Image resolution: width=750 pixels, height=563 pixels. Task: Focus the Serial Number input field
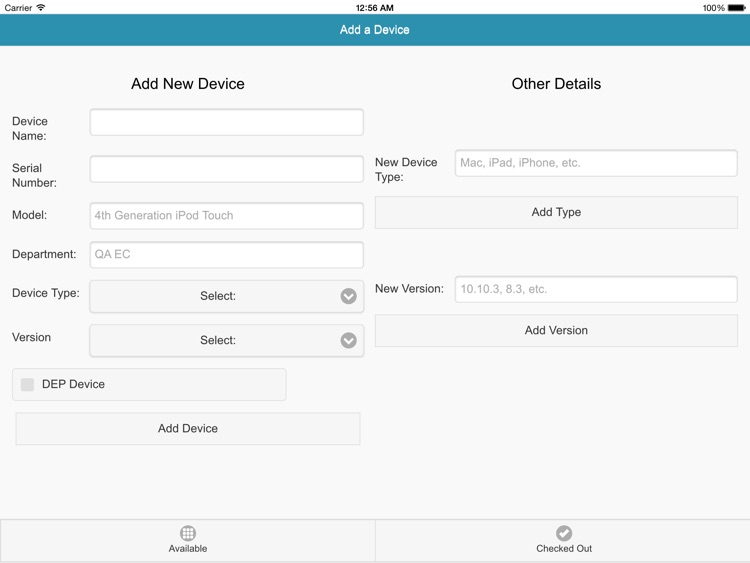tap(227, 169)
